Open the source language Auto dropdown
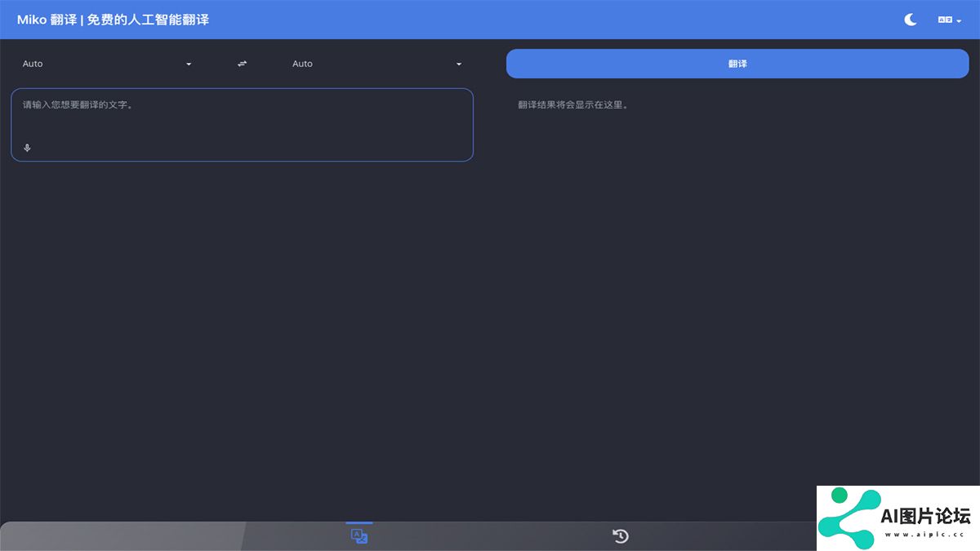 click(107, 64)
